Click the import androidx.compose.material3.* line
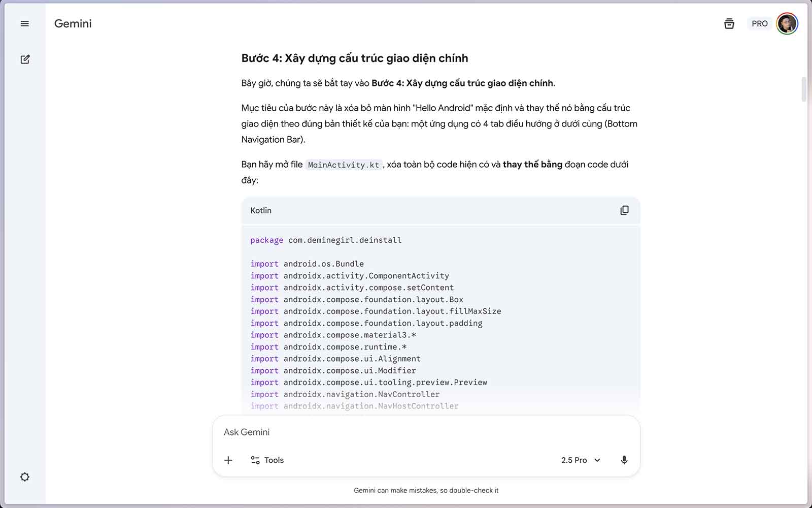The image size is (812, 508). point(333,335)
